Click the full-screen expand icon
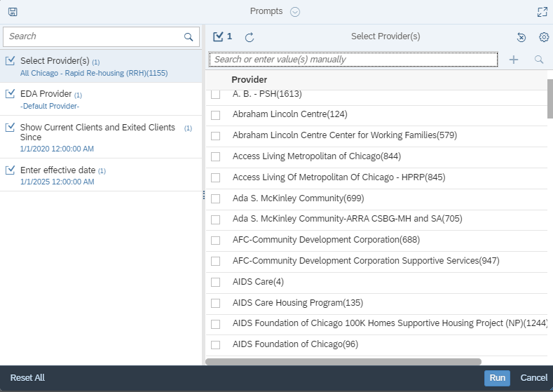Screen dimensions: 553x392 point(542,12)
